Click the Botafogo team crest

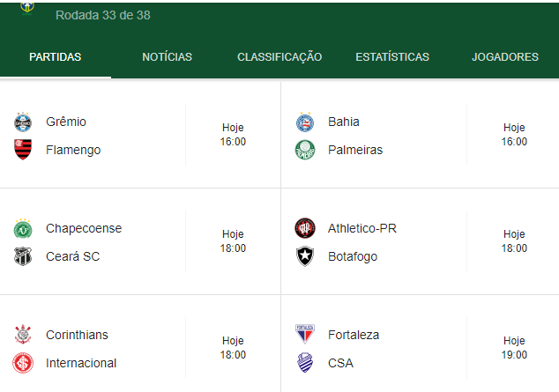pyautogui.click(x=305, y=256)
